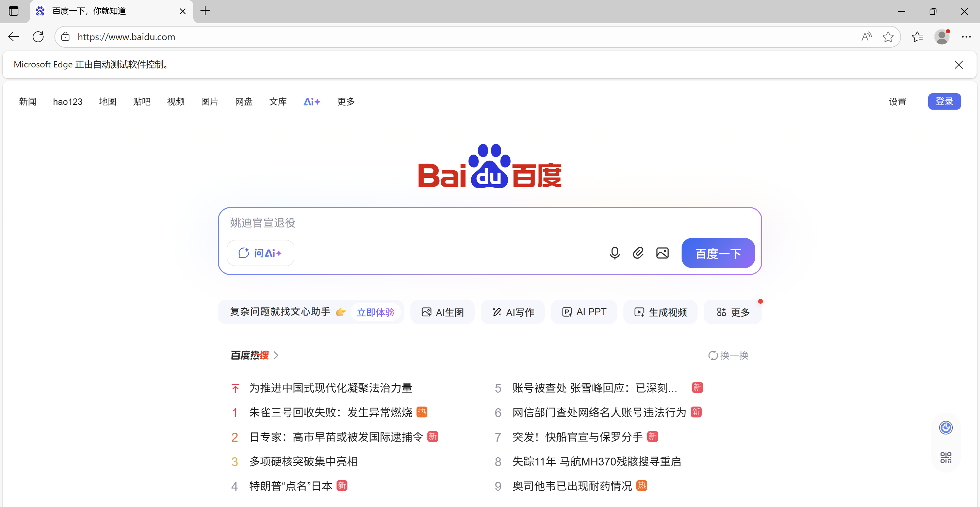Open hot search 朱雀三号回收失败
This screenshot has width=980, height=507.
coord(331,413)
